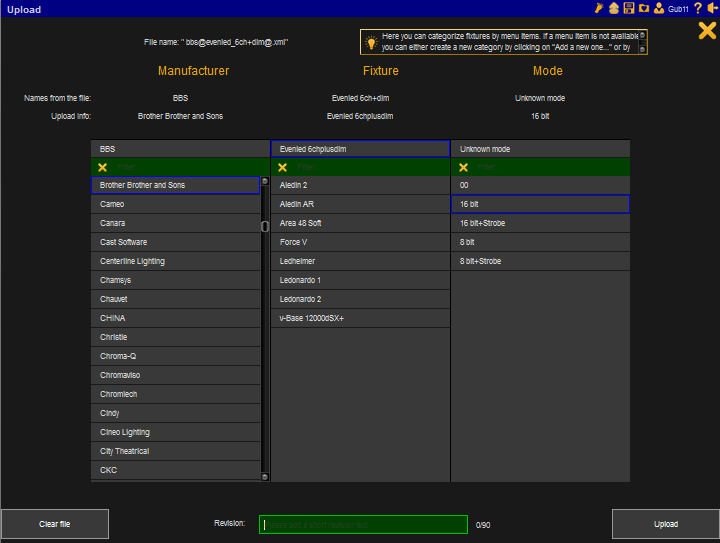This screenshot has height=543, width=720.
Task: Click the user profile icon
Action: pos(659,8)
